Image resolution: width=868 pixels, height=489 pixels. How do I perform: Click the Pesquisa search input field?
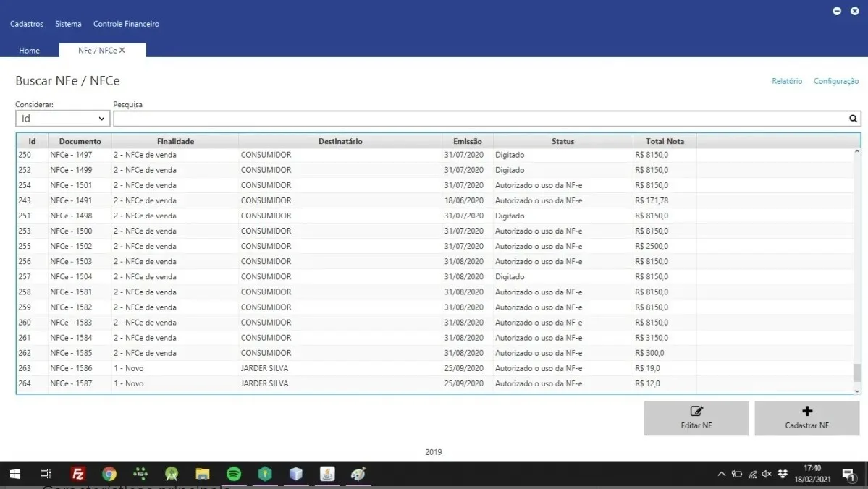pos(481,119)
